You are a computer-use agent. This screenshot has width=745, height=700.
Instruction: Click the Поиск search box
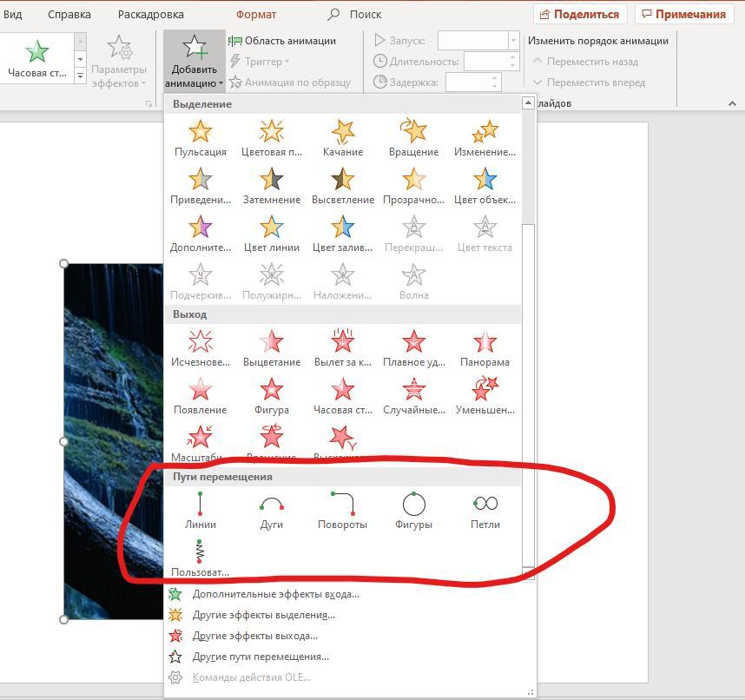point(355,15)
